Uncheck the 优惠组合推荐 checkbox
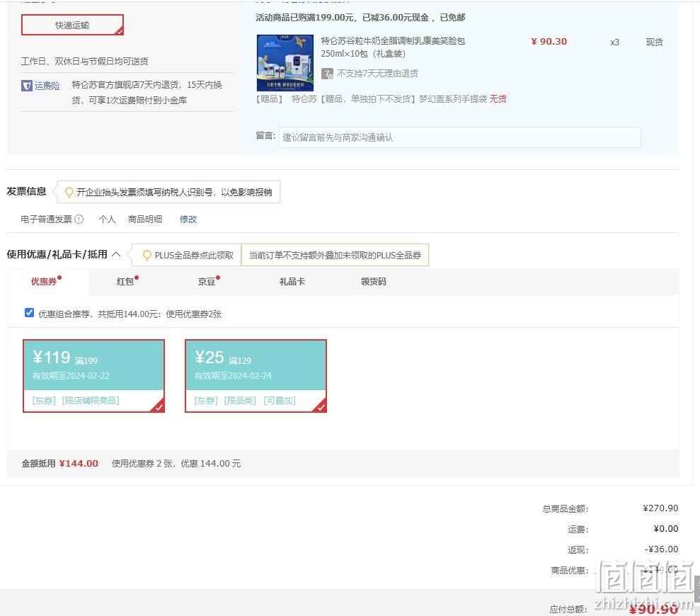The width and height of the screenshot is (700, 616). point(30,313)
